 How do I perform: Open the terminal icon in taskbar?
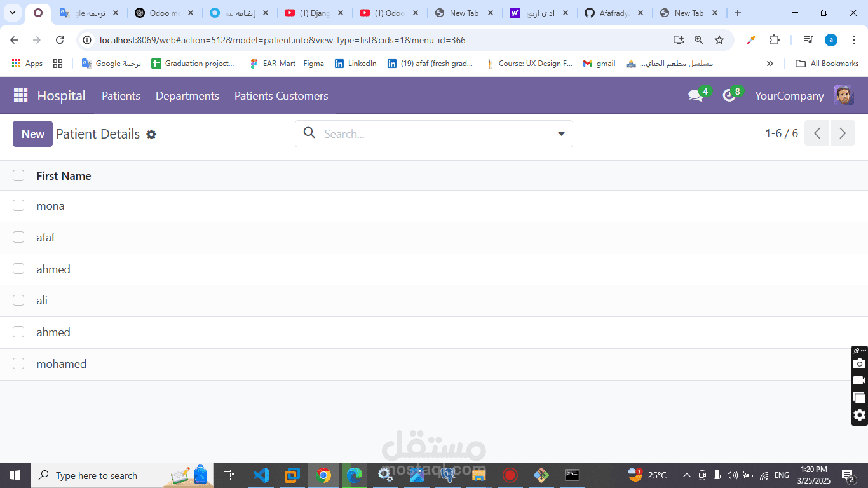click(572, 475)
